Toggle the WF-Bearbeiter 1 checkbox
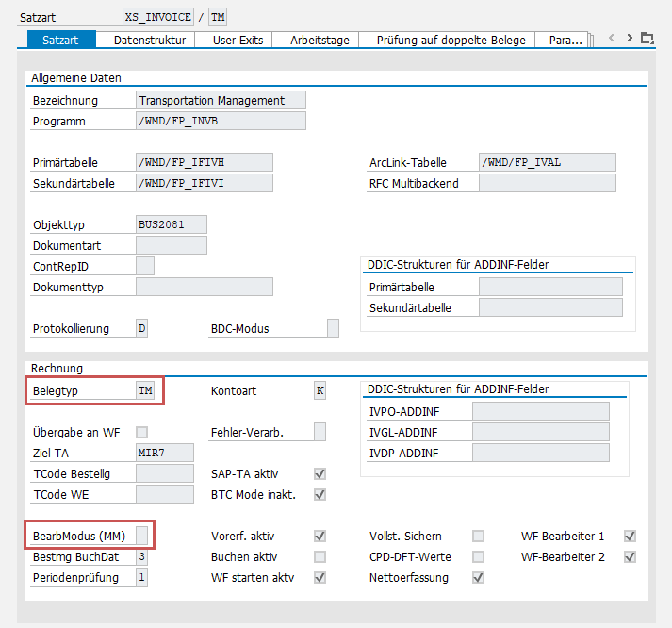Image resolution: width=672 pixels, height=628 pixels. 630,536
